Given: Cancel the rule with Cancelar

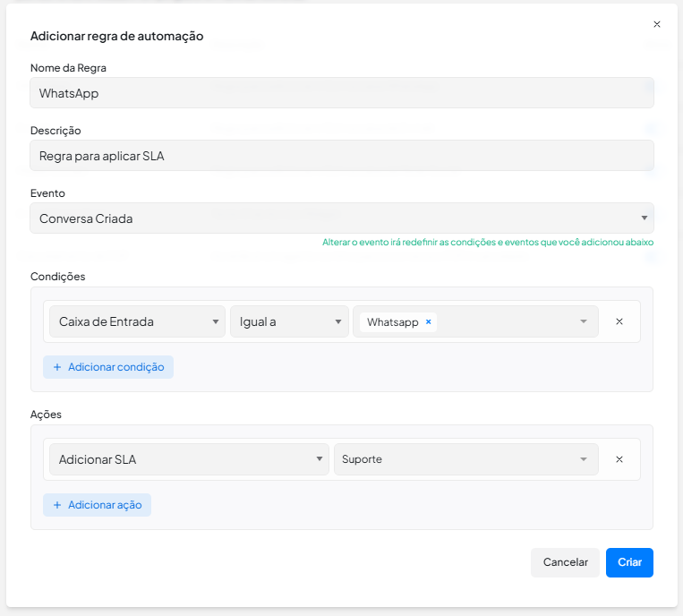Looking at the screenshot, I should point(566,562).
